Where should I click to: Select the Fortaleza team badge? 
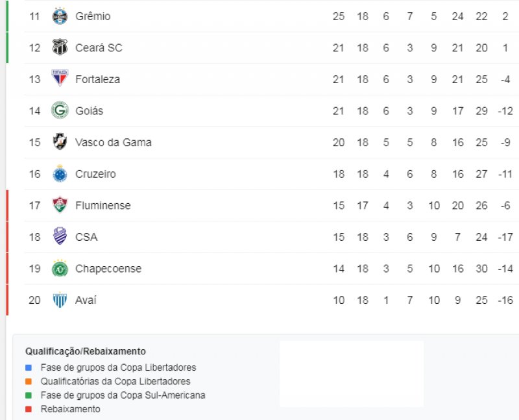(60, 78)
